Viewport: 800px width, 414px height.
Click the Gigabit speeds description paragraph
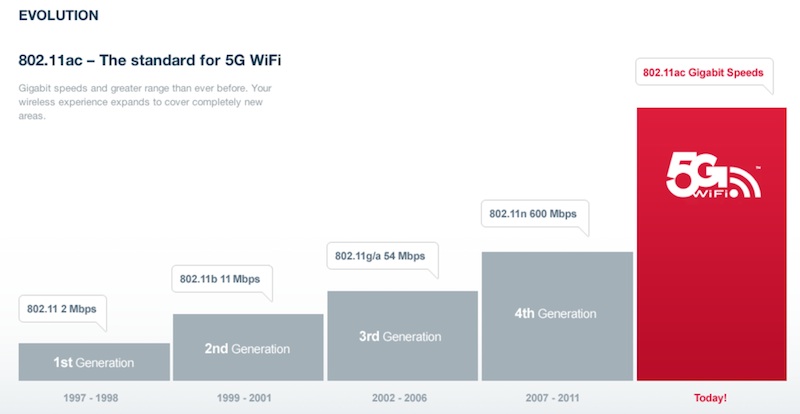(145, 102)
